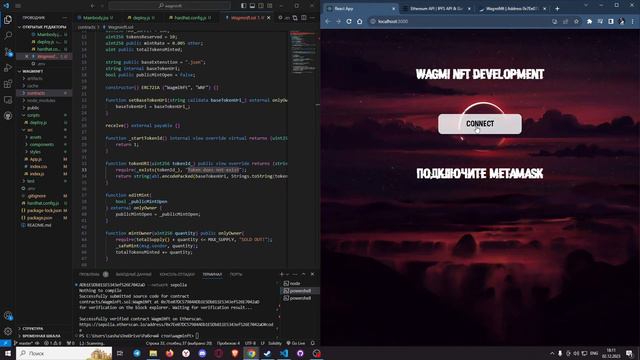This screenshot has width=640, height=360.
Task: Click browser home button
Action: (x=360, y=21)
